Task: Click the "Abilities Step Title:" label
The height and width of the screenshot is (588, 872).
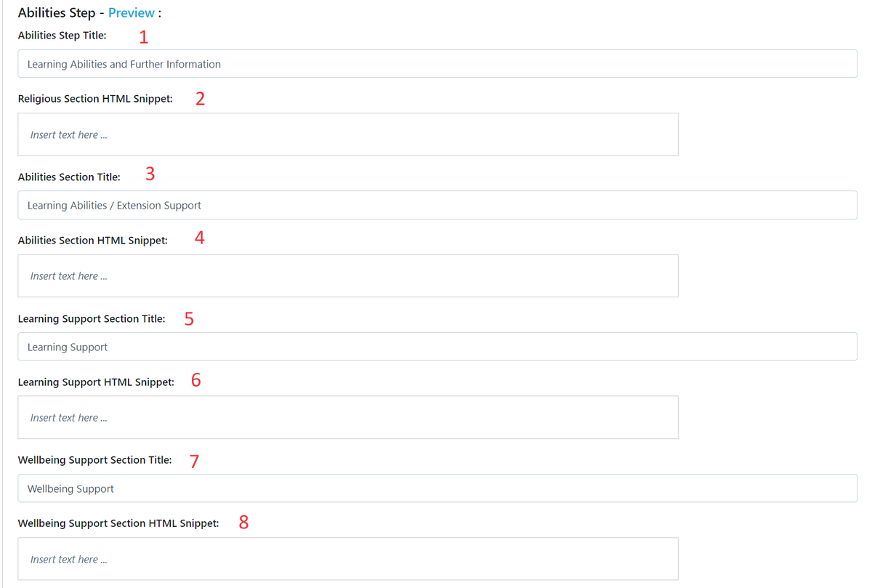Action: click(x=62, y=35)
